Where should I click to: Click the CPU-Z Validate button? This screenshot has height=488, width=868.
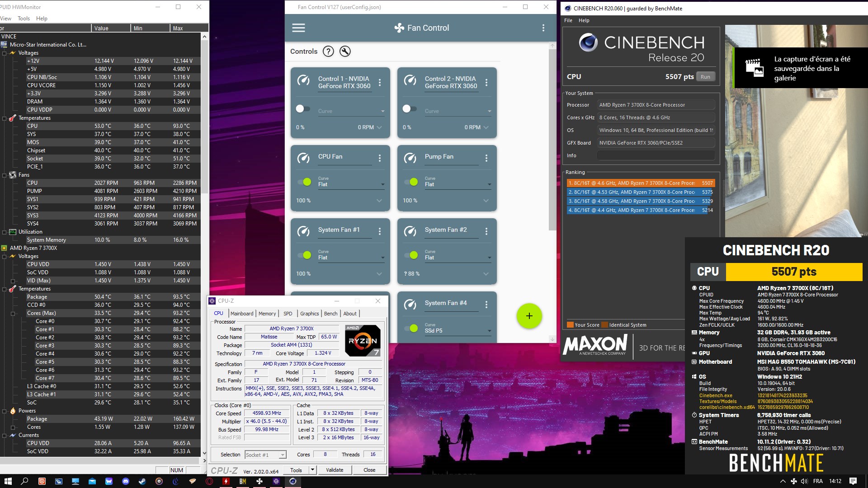(335, 470)
